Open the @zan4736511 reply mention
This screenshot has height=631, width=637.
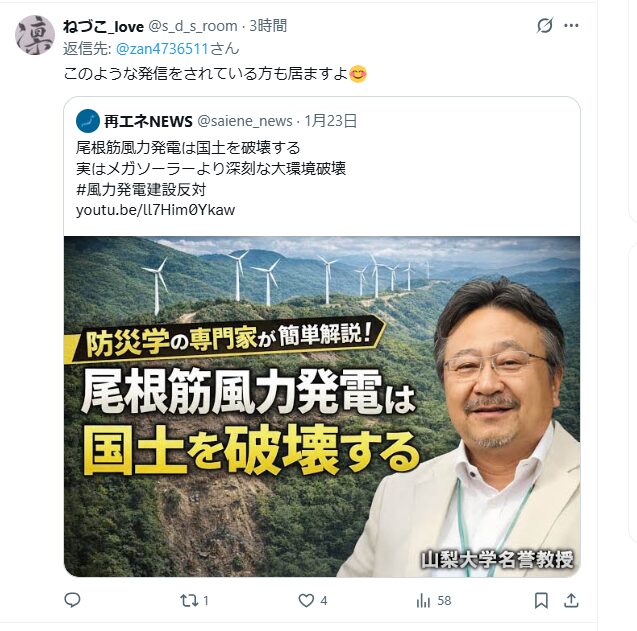click(x=162, y=49)
